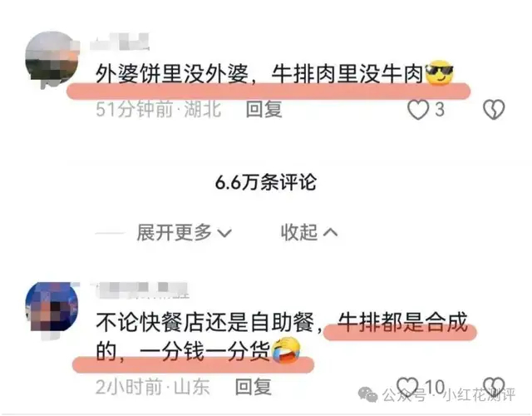532x416 pixels.
Task: Dislike the 山东 comment broken heart icon
Action: click(x=494, y=386)
